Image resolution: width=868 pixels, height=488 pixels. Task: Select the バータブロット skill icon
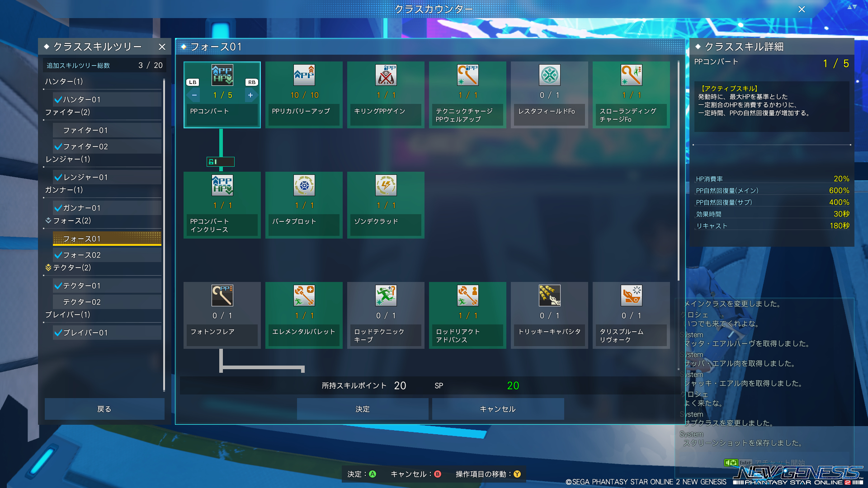[304, 185]
